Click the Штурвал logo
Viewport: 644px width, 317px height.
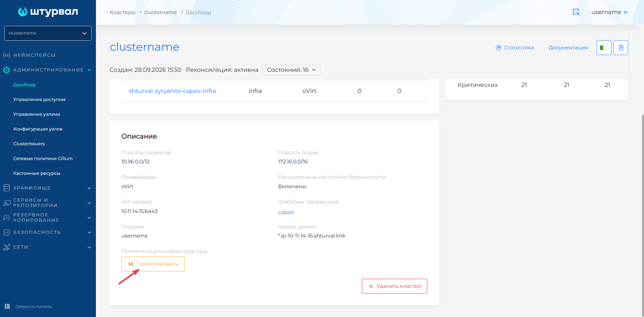(x=48, y=12)
